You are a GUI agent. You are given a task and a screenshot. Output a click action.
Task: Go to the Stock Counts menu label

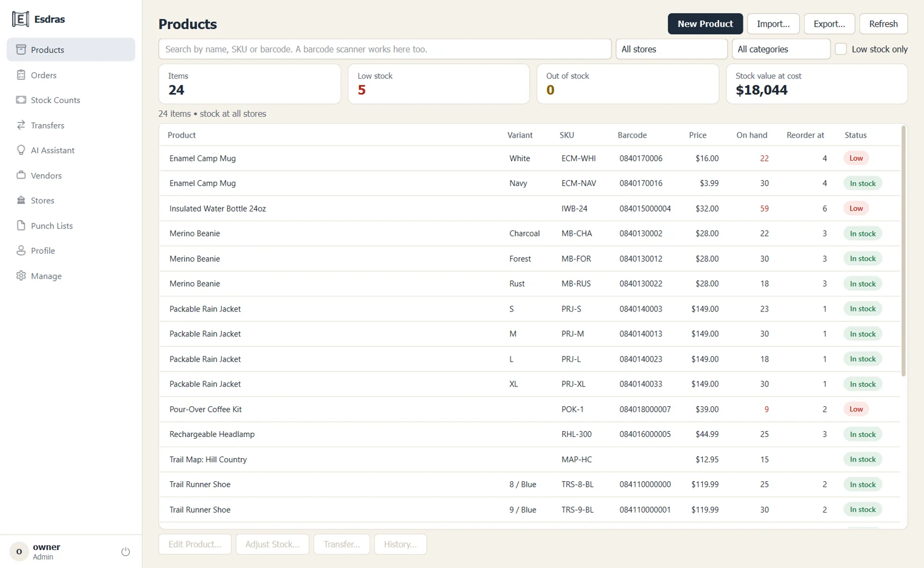pos(55,100)
